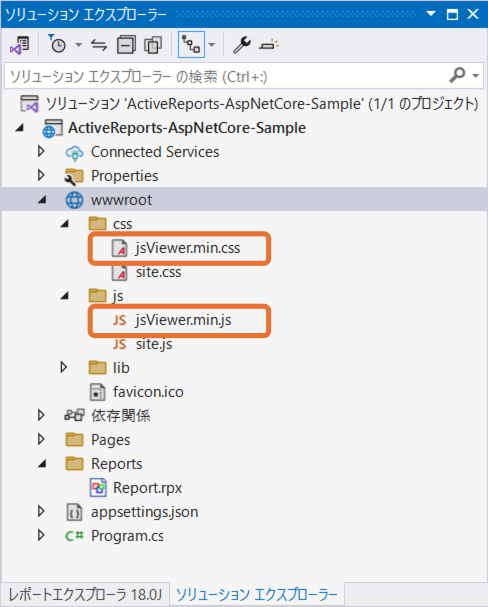
Task: Click the solution/folder view switch icon
Action: coord(19,45)
